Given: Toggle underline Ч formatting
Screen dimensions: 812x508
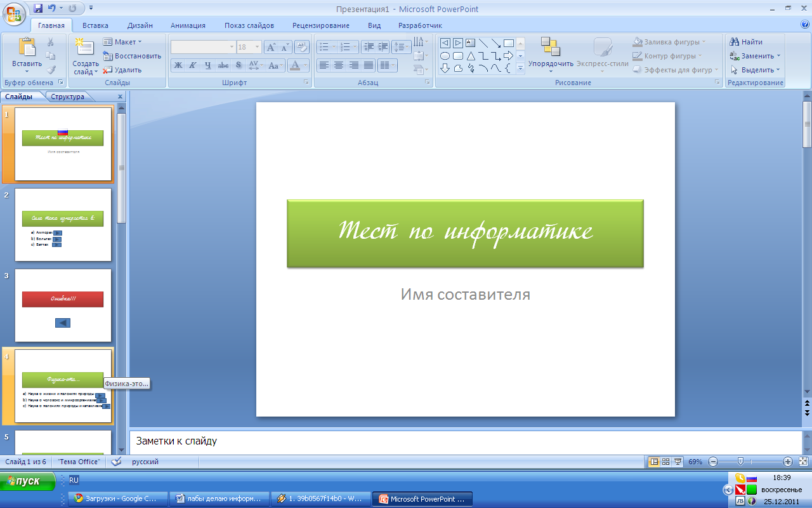Looking at the screenshot, I should tap(208, 65).
